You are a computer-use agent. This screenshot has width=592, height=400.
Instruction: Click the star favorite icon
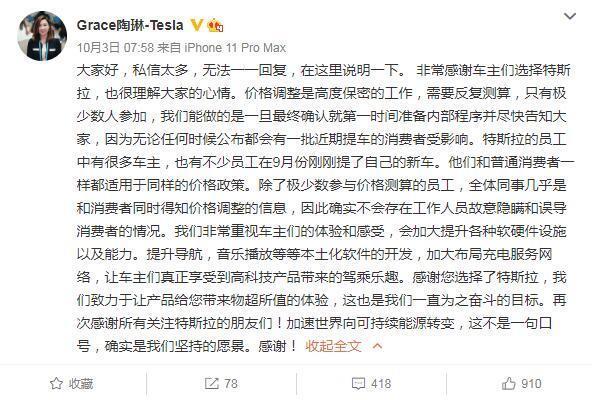56,383
